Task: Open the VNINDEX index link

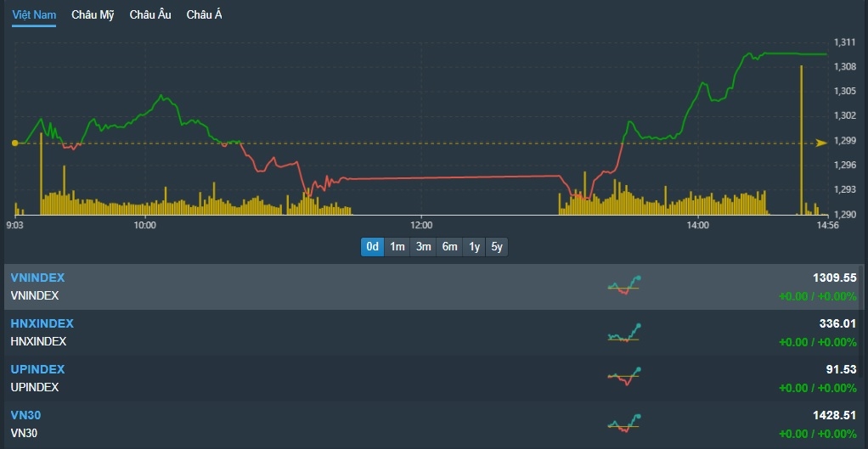Action: point(37,278)
